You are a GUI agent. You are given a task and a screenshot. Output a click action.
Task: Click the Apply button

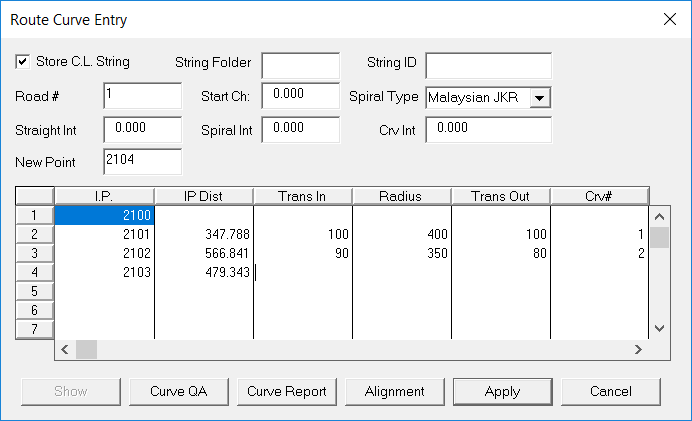point(502,391)
